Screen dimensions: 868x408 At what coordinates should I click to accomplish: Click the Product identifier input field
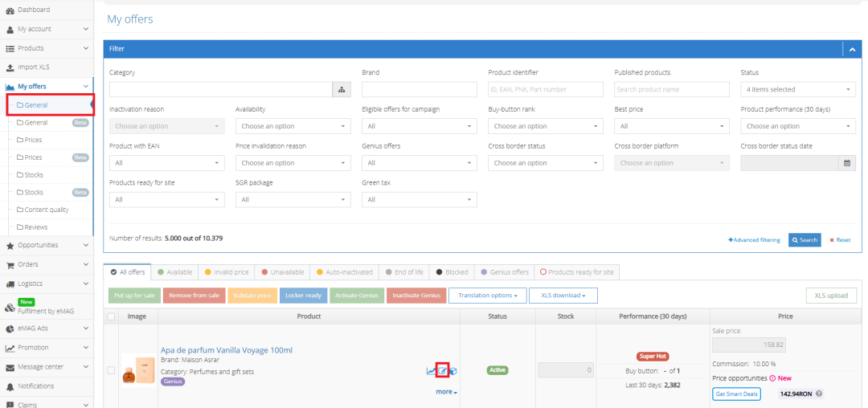(x=545, y=90)
